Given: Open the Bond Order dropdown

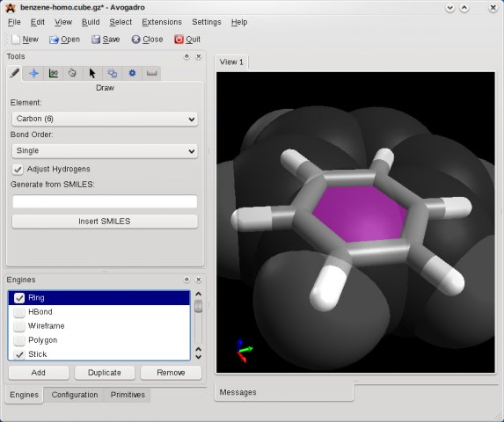Looking at the screenshot, I should click(x=105, y=151).
